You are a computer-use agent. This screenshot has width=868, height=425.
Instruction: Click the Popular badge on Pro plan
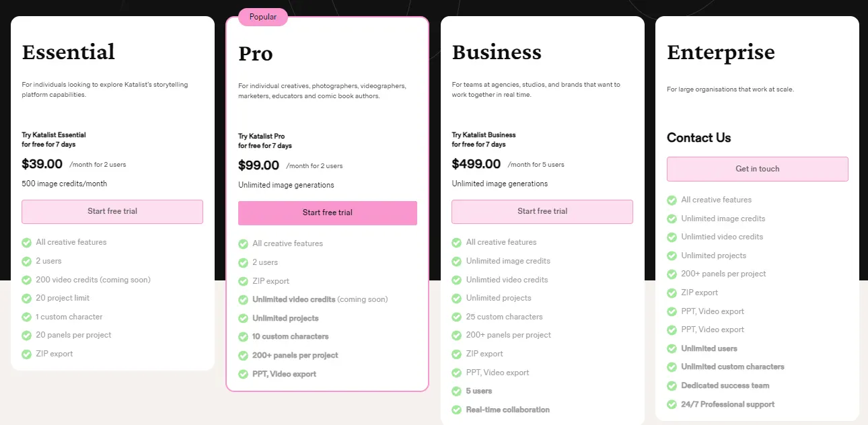[262, 17]
